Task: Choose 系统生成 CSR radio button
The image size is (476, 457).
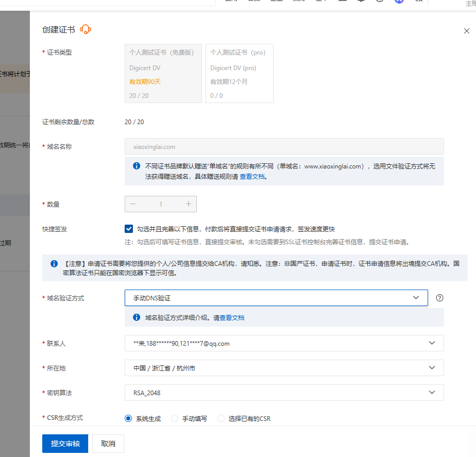Action: [128, 419]
